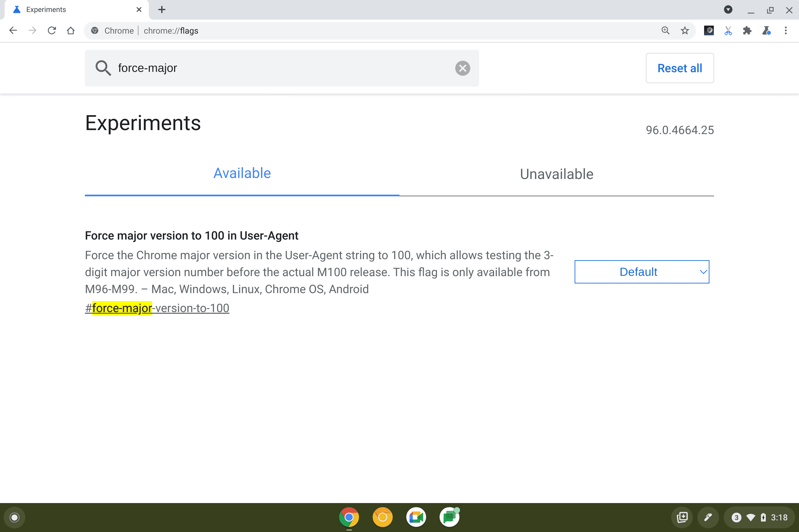This screenshot has height=532, width=799.
Task: Click the force-major-version-to-100 link
Action: click(157, 307)
